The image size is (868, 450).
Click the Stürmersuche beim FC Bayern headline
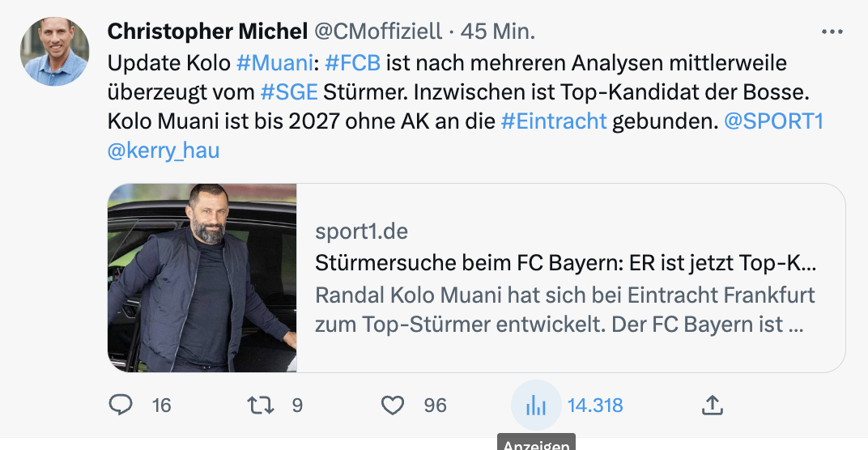(564, 263)
